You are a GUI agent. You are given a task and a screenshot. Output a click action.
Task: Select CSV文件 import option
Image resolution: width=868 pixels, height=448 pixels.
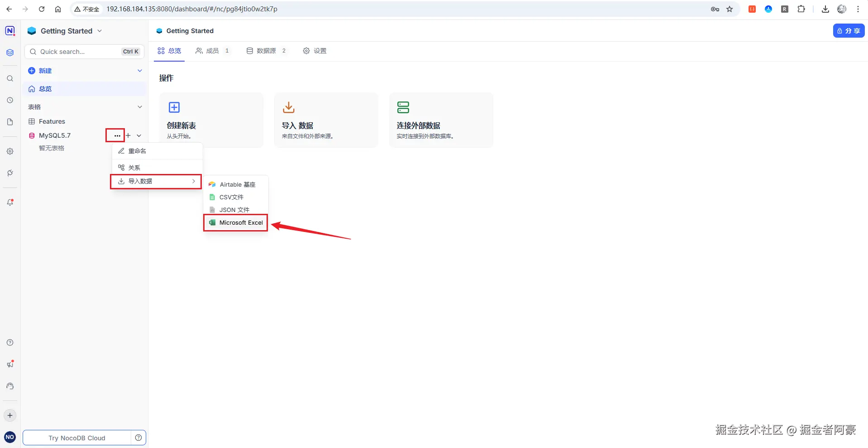click(236, 197)
